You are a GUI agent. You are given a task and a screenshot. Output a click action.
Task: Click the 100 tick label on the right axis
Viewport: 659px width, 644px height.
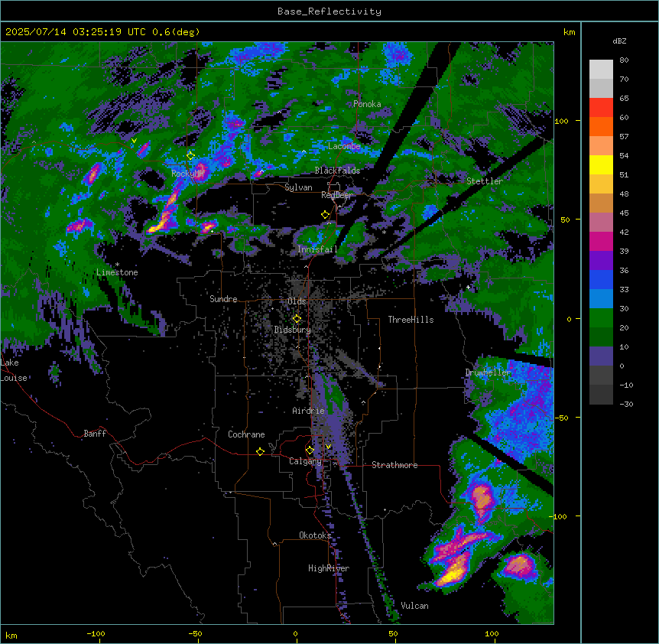561,122
